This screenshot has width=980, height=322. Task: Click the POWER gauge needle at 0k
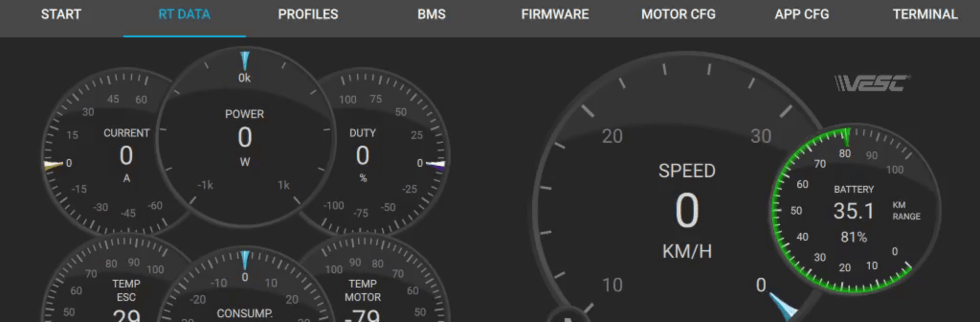pyautogui.click(x=245, y=61)
